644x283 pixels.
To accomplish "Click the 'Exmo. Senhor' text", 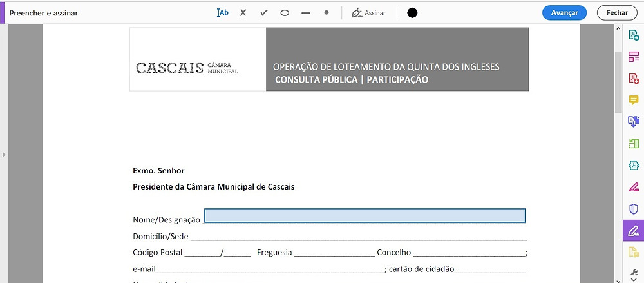I will (x=158, y=170).
